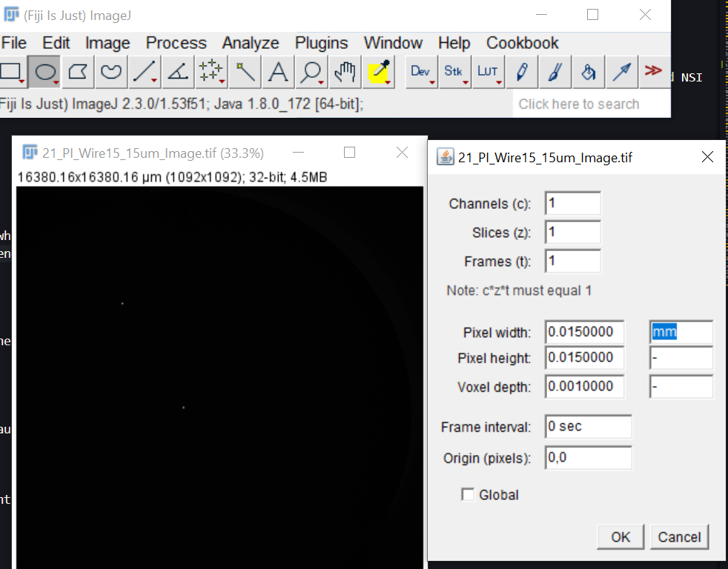
Task: Click OK in the Properties dialog
Action: 621,537
